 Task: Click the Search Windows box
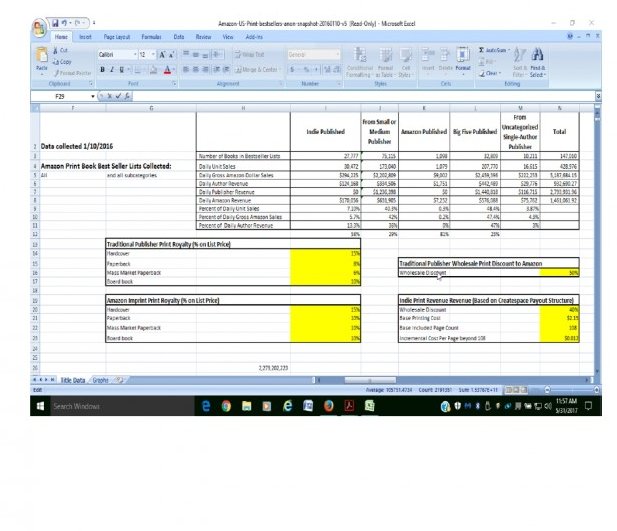pyautogui.click(x=122, y=406)
